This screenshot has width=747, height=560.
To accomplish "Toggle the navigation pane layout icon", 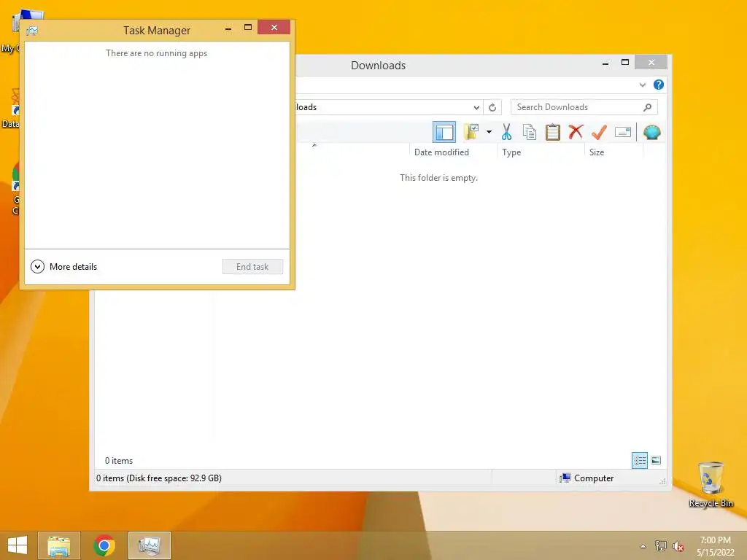I will (x=444, y=132).
